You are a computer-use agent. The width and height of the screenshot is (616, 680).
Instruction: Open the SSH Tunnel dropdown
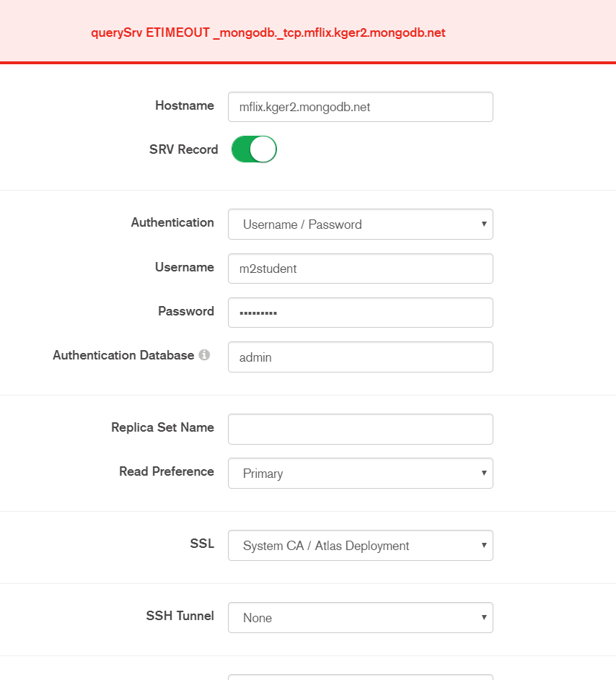click(360, 618)
